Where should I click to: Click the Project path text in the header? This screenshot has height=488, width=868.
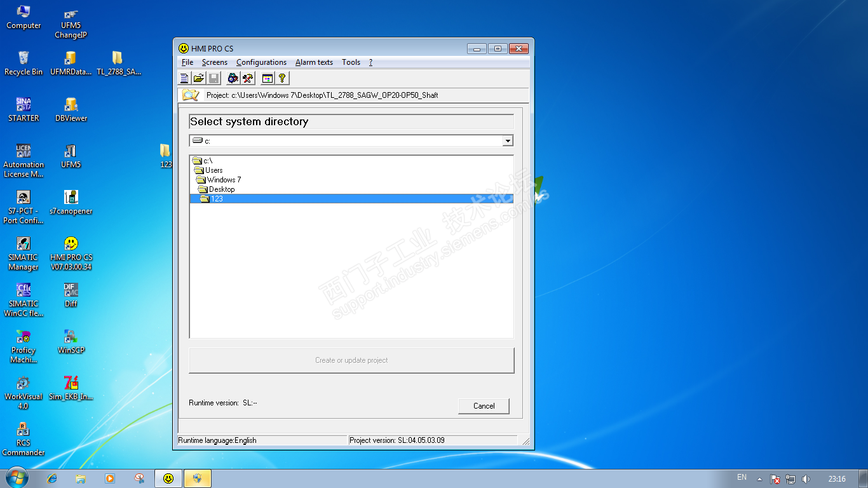[322, 95]
